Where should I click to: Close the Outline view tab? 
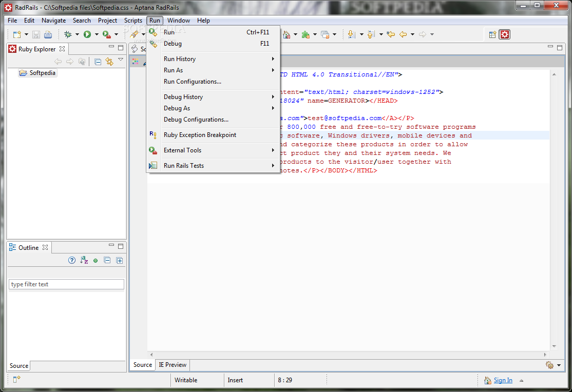coord(45,247)
